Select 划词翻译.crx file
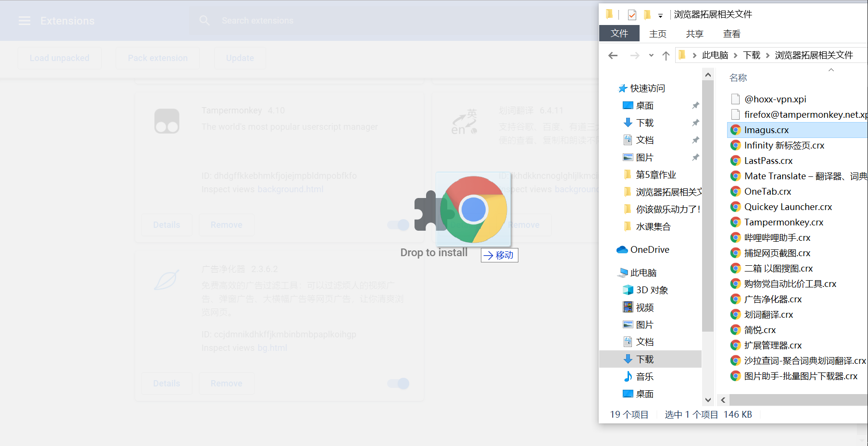 point(768,315)
